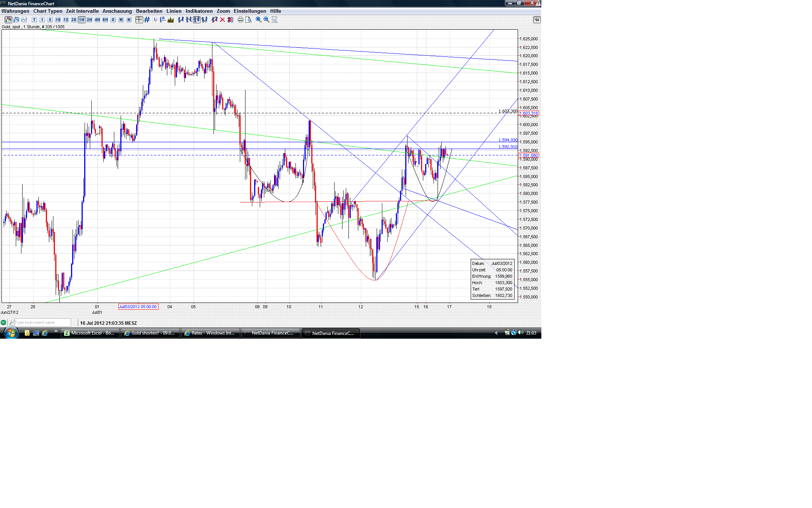The width and height of the screenshot is (812, 508).
Task: Open the bar histogram indicator icon
Action: coord(171,20)
